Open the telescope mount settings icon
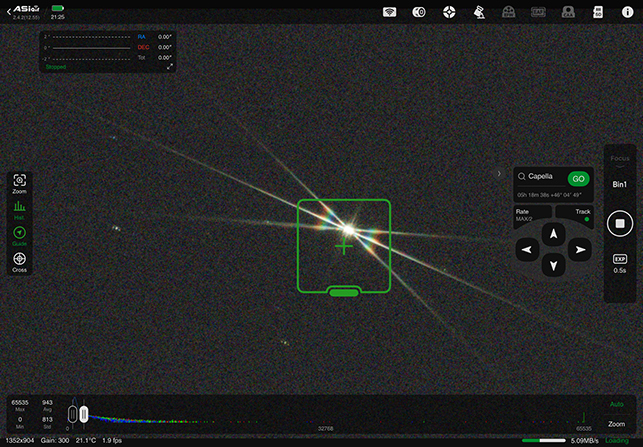 [479, 12]
